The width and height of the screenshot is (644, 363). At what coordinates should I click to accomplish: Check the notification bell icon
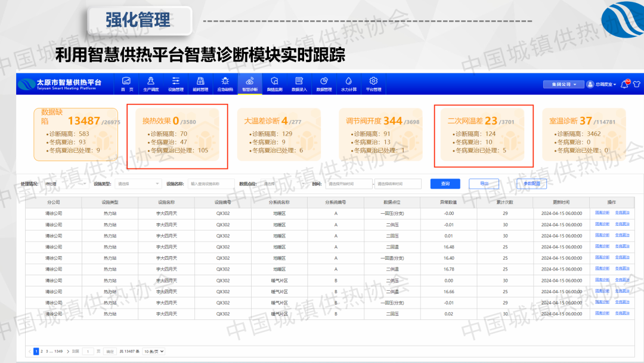[624, 84]
